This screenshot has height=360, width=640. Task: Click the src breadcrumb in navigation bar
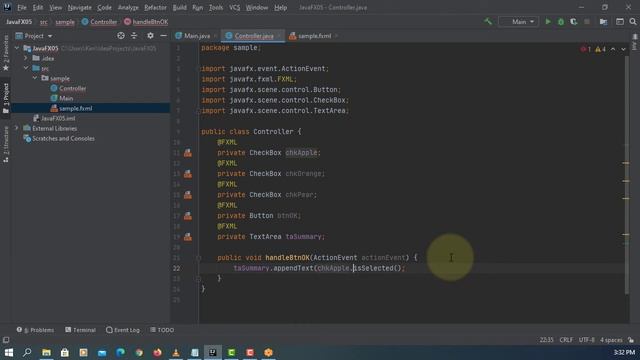click(44, 22)
